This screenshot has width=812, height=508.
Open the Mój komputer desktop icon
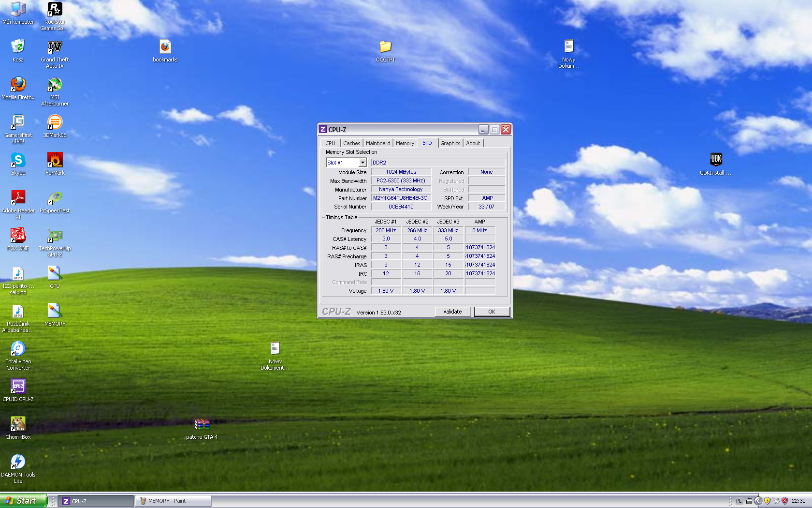(18, 13)
